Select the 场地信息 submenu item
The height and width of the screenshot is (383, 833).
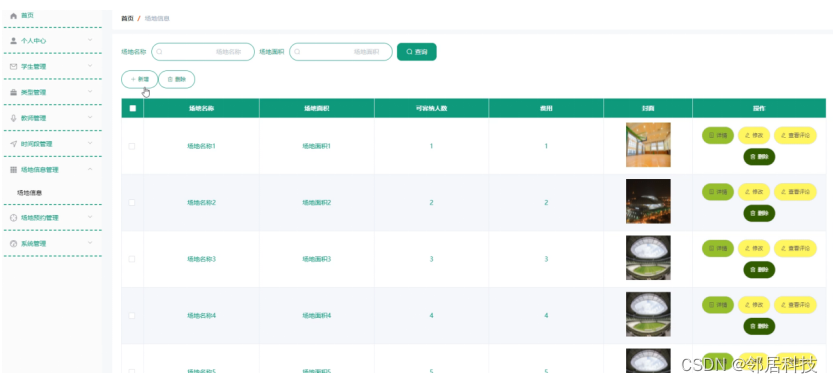pos(30,193)
